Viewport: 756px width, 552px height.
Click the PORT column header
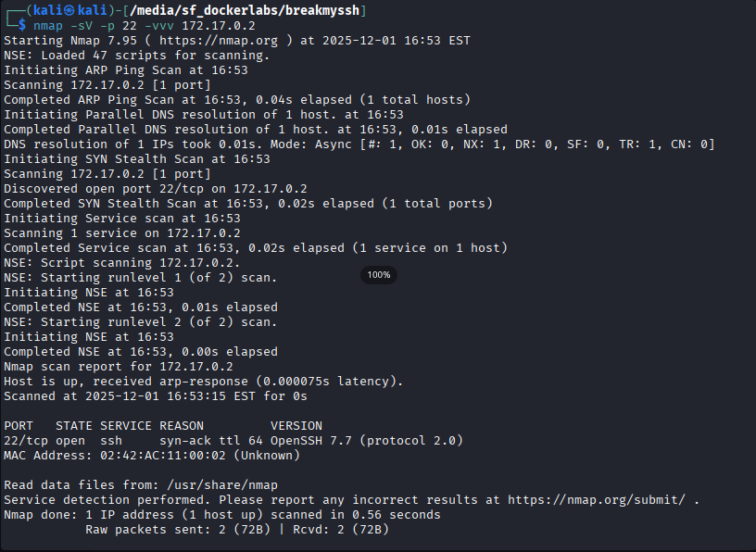pos(19,426)
